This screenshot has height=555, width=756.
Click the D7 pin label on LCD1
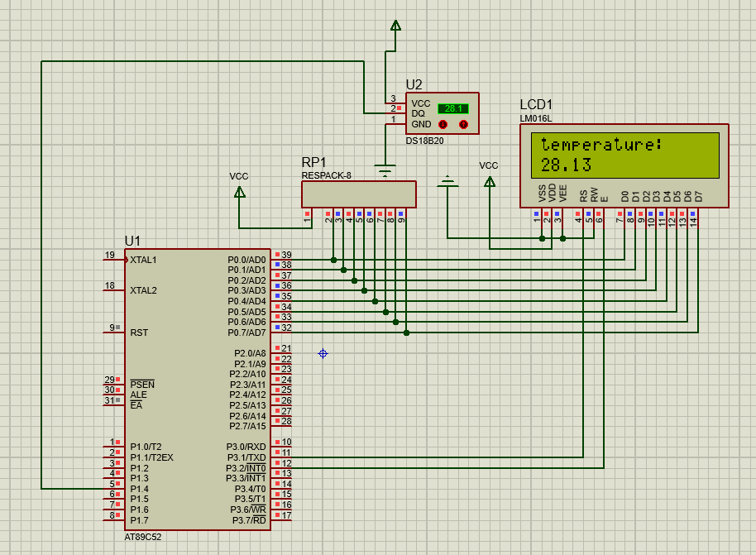698,196
